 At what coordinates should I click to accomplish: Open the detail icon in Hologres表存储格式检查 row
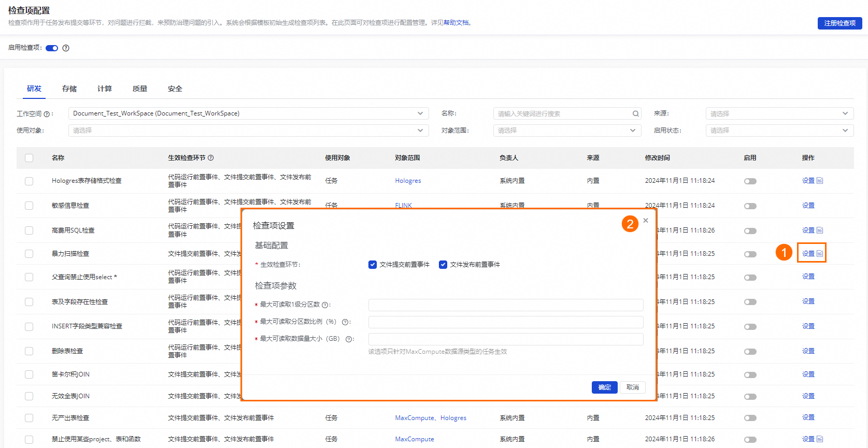(820, 181)
